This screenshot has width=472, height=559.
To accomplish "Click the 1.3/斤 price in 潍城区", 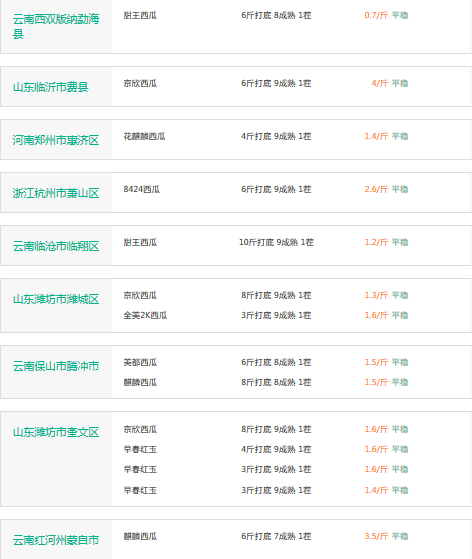I will click(376, 295).
